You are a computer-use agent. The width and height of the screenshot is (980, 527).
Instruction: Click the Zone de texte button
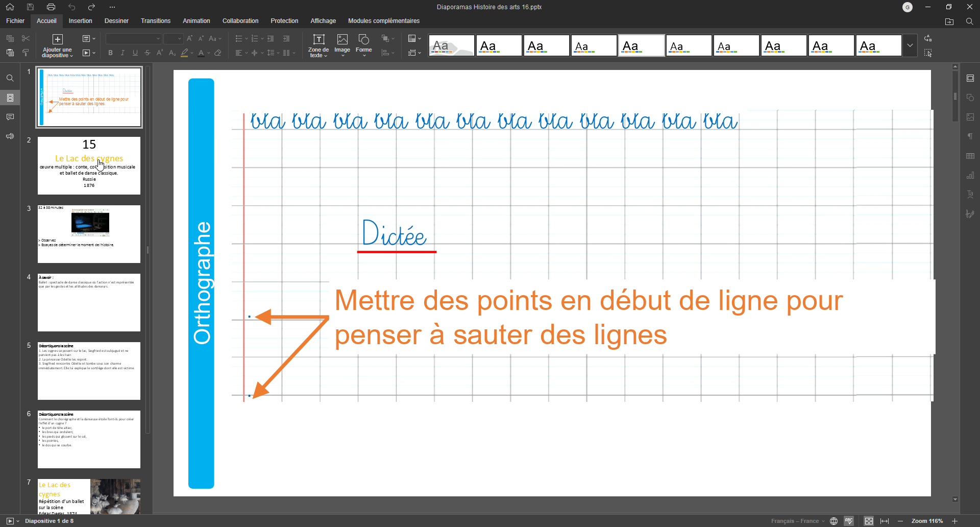(x=318, y=45)
